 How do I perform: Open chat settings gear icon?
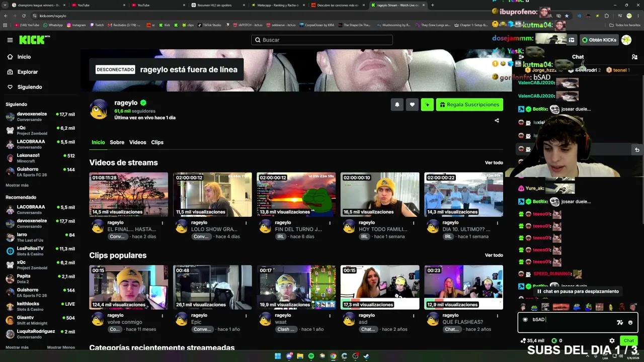pos(612,340)
